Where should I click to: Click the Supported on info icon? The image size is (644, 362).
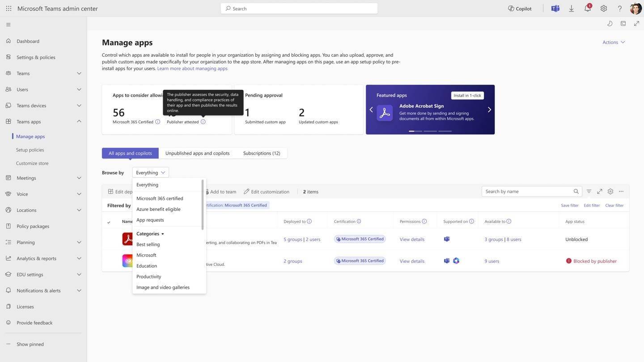pos(471,221)
